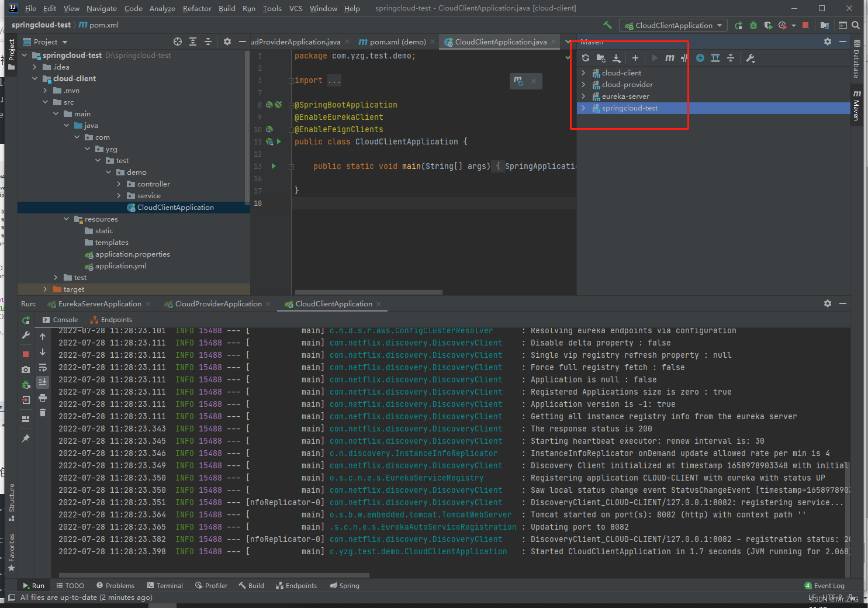Start debugging with the bug icon
Image resolution: width=868 pixels, height=608 pixels.
[x=753, y=25]
